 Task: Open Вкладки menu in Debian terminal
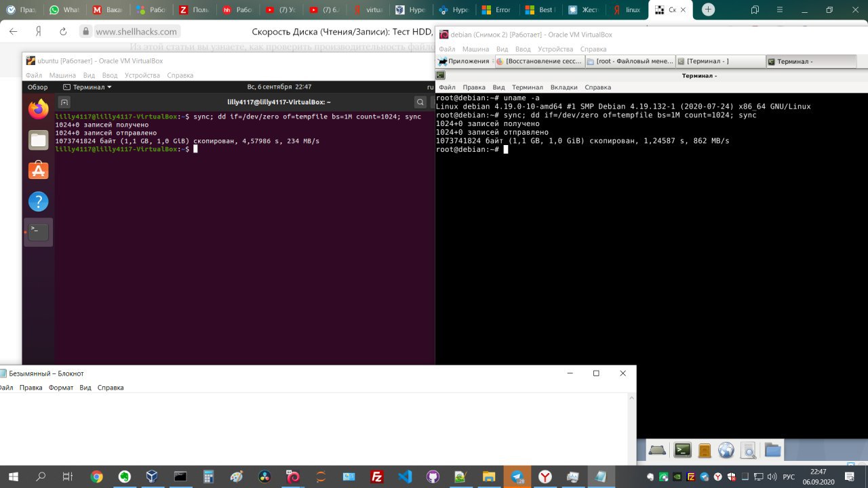564,87
